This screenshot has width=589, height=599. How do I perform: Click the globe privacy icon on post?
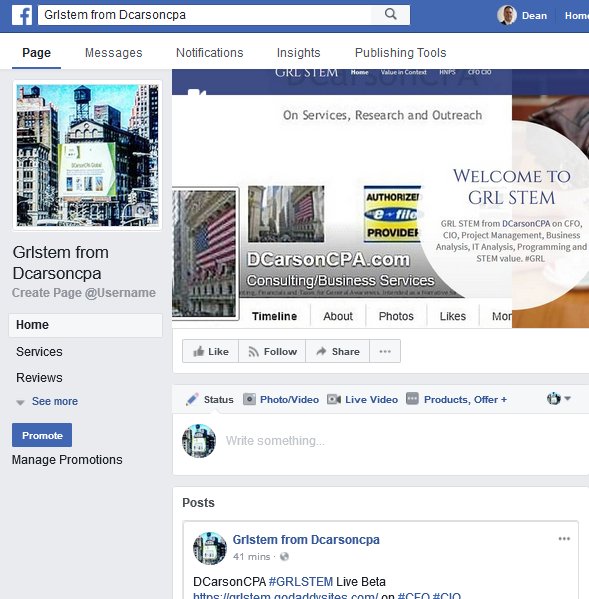pos(284,557)
